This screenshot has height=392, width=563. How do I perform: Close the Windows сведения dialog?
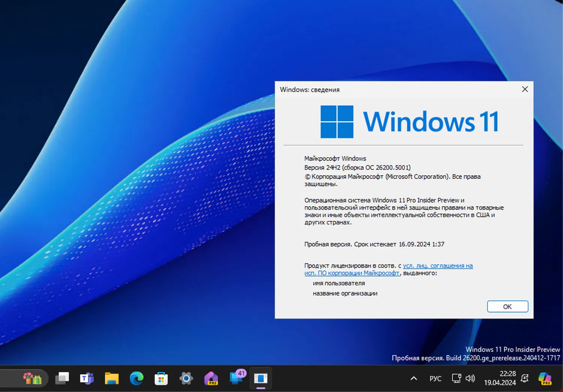pos(525,89)
